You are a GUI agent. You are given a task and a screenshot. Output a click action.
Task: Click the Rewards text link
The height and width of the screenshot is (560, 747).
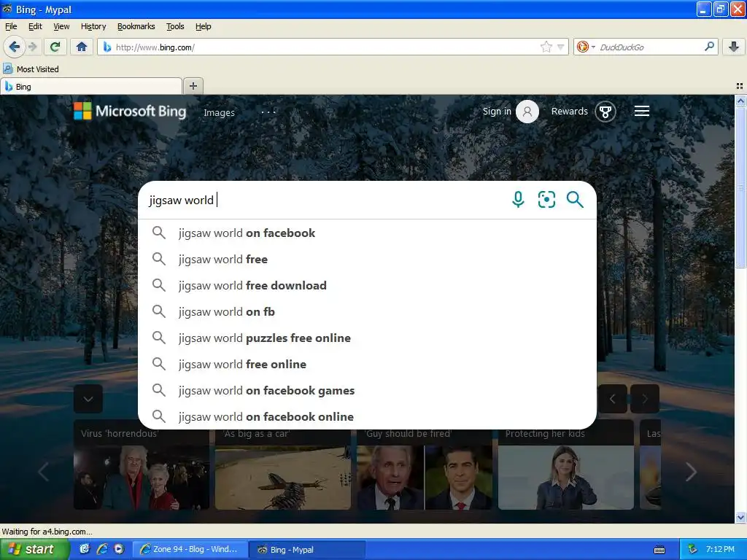pos(569,111)
